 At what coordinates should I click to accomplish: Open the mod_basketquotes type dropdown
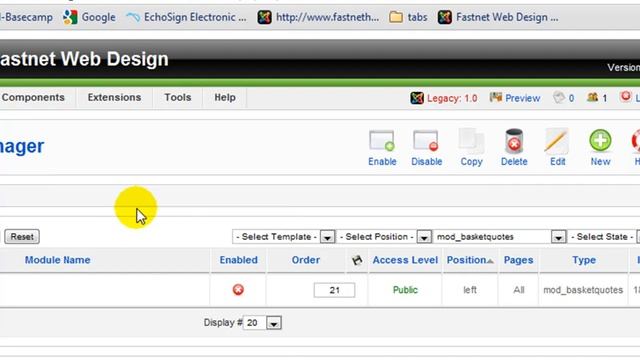point(500,237)
